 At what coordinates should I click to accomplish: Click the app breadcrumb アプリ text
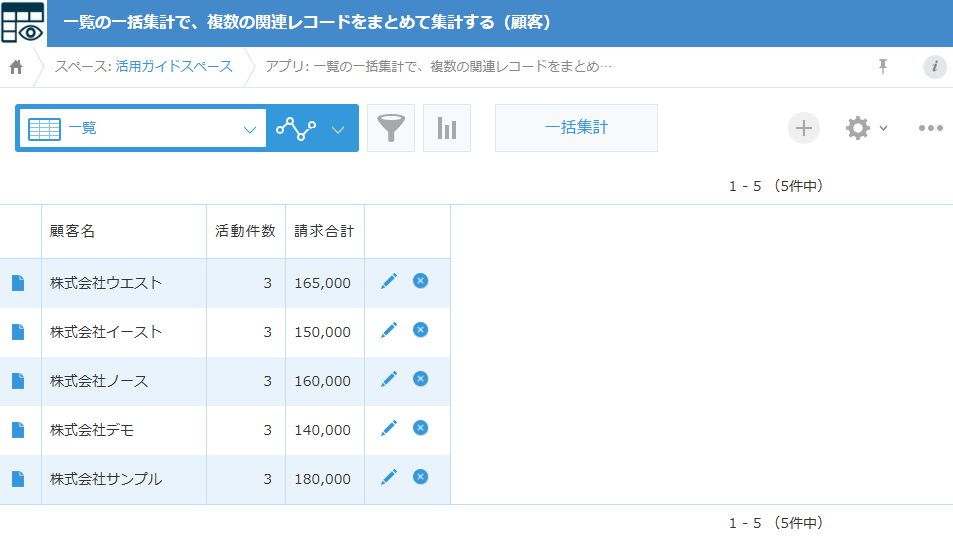point(438,66)
